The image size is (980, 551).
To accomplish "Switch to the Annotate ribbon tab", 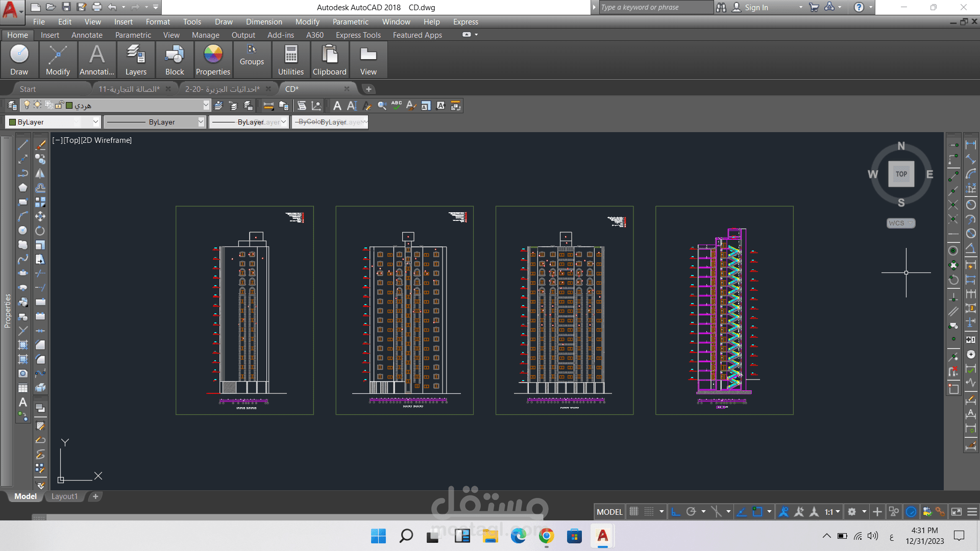I will [87, 35].
